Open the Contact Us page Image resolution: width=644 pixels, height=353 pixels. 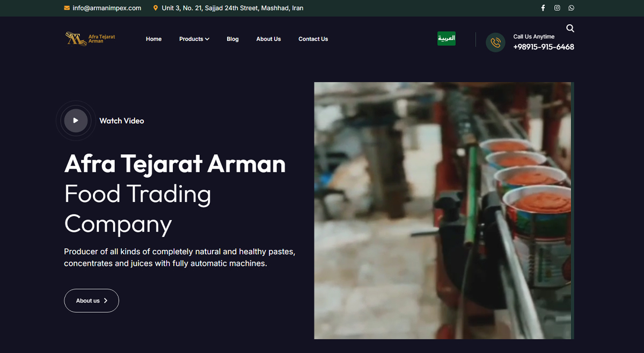[x=313, y=39]
